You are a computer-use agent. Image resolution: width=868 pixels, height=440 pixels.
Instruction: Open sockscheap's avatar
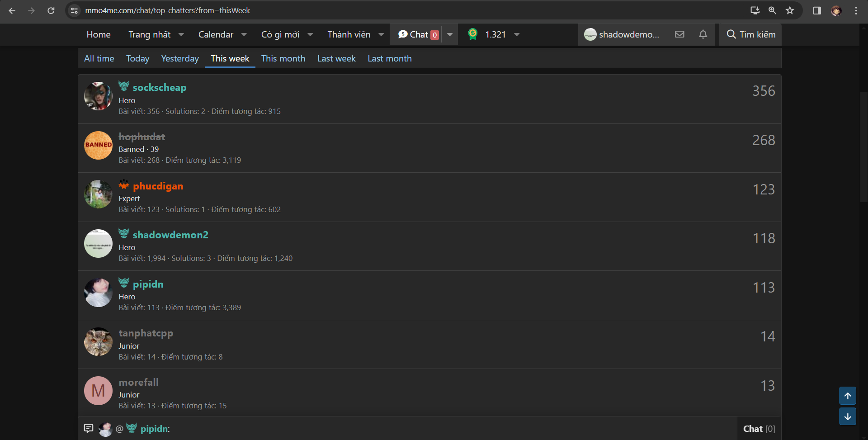(x=98, y=96)
